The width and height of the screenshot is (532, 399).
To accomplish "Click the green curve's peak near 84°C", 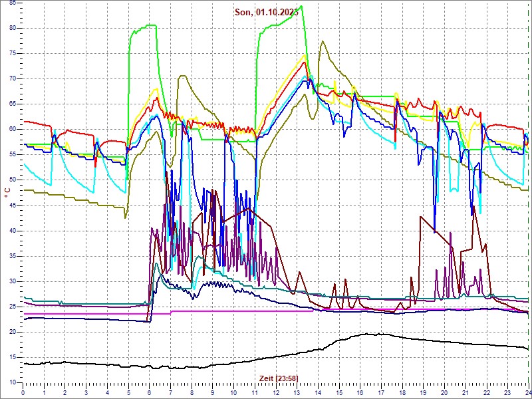I will click(302, 6).
